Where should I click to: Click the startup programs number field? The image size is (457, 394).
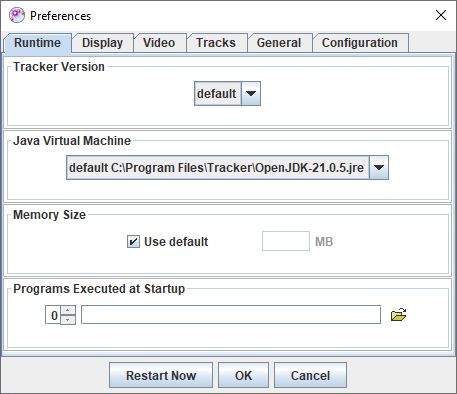53,315
